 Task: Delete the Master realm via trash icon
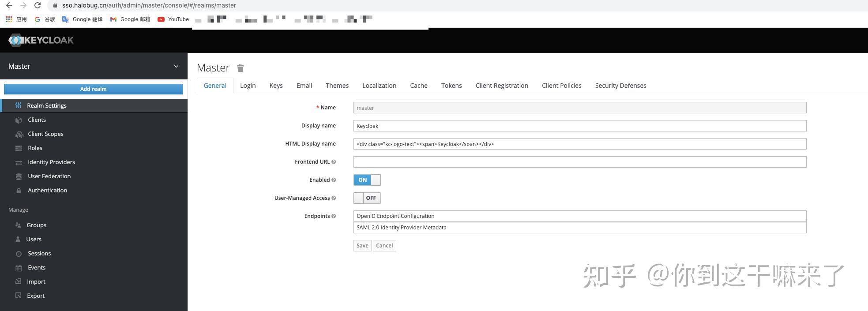[240, 68]
